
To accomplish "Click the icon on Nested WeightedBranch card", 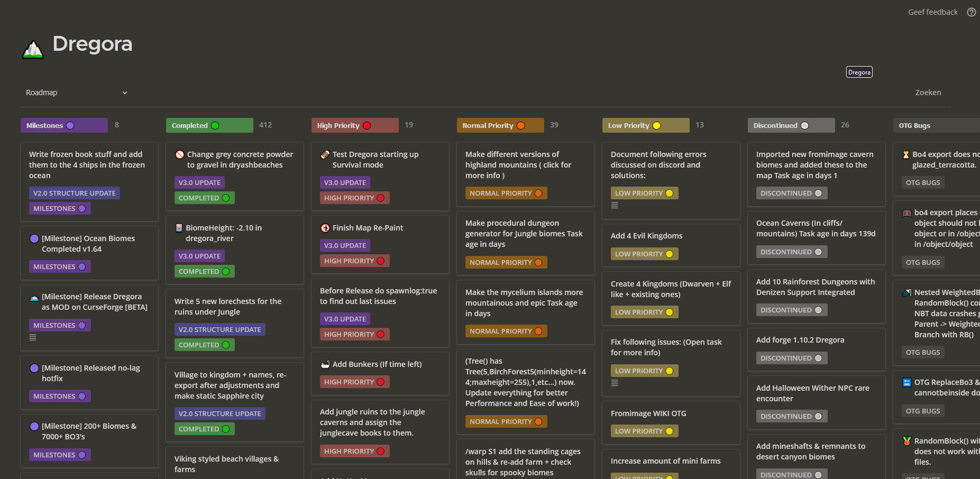I will 907,292.
